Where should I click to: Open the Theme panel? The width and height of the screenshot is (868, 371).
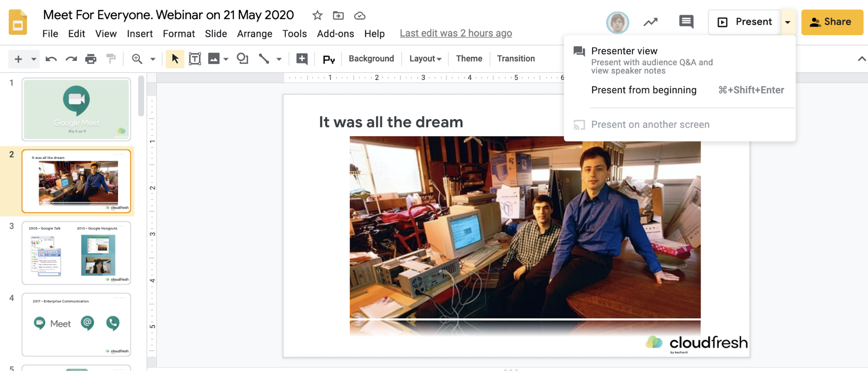[469, 59]
